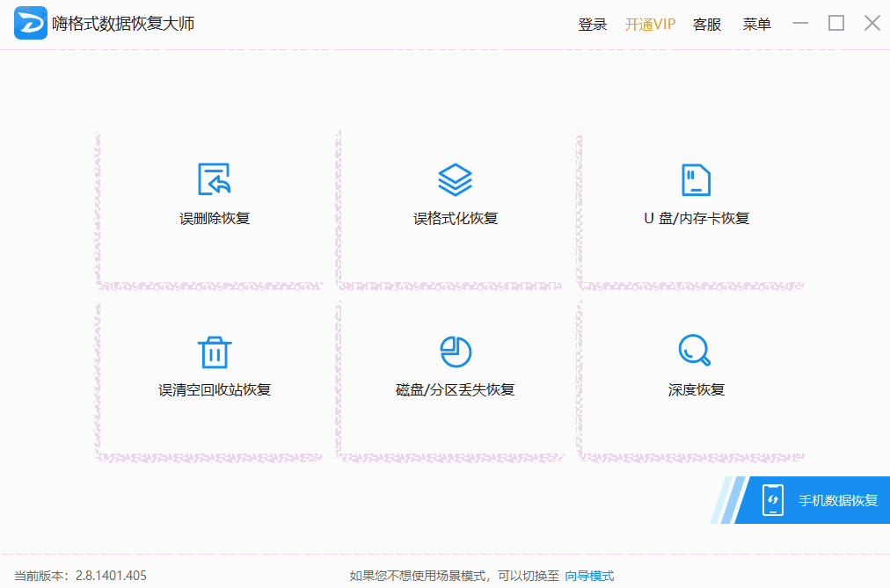Click the 登录 login link

592,24
